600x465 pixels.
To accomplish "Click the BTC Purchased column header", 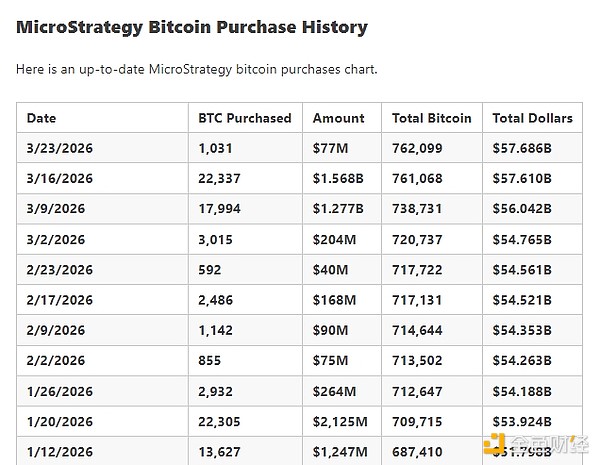I will [x=245, y=118].
